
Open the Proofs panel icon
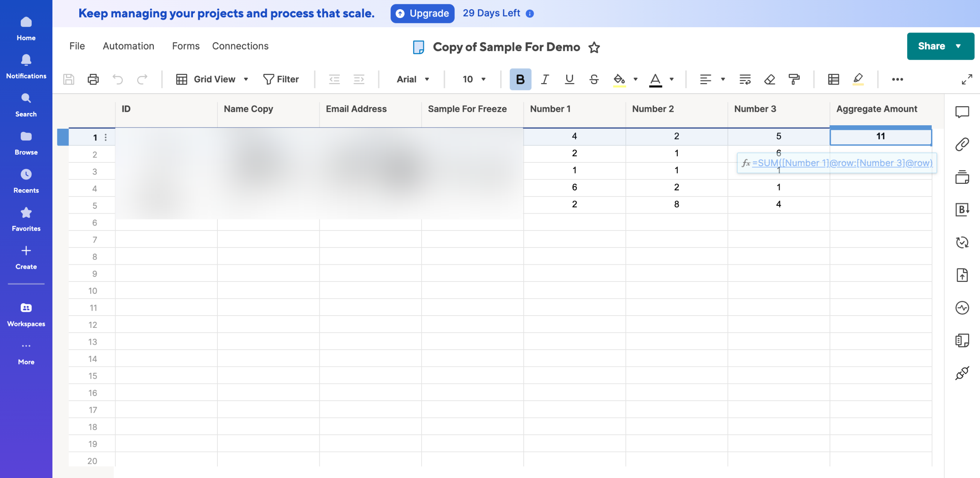(962, 177)
